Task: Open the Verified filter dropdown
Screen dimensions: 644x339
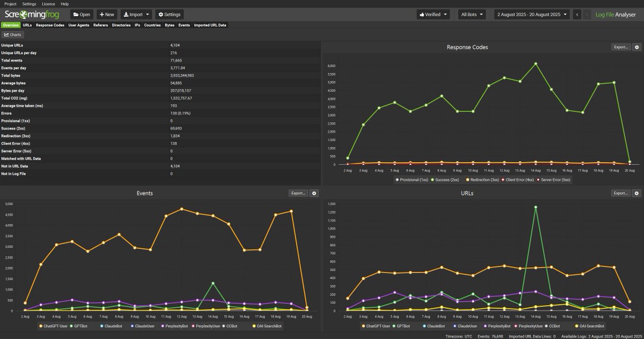Action: [x=433, y=14]
